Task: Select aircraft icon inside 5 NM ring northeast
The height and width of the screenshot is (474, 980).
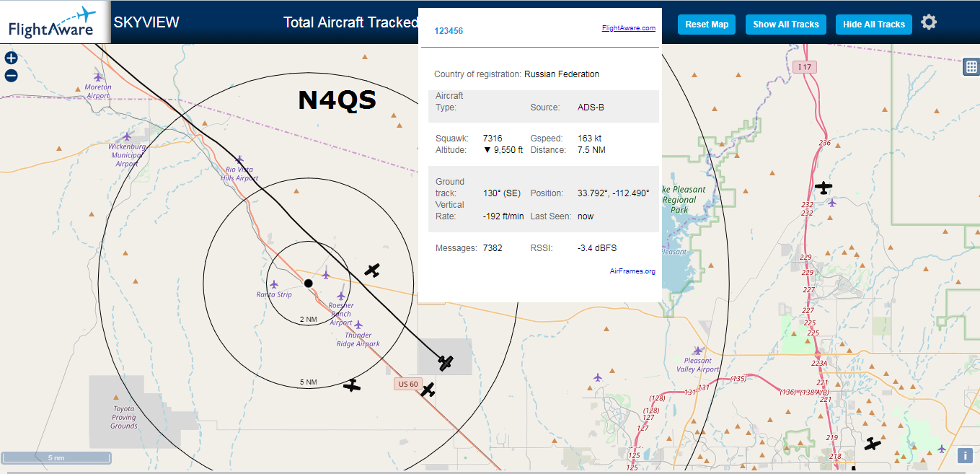Action: [x=372, y=271]
